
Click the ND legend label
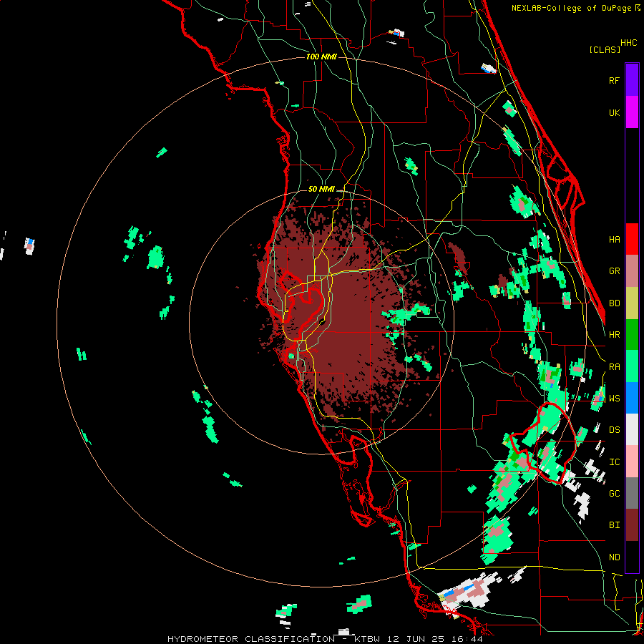614,557
